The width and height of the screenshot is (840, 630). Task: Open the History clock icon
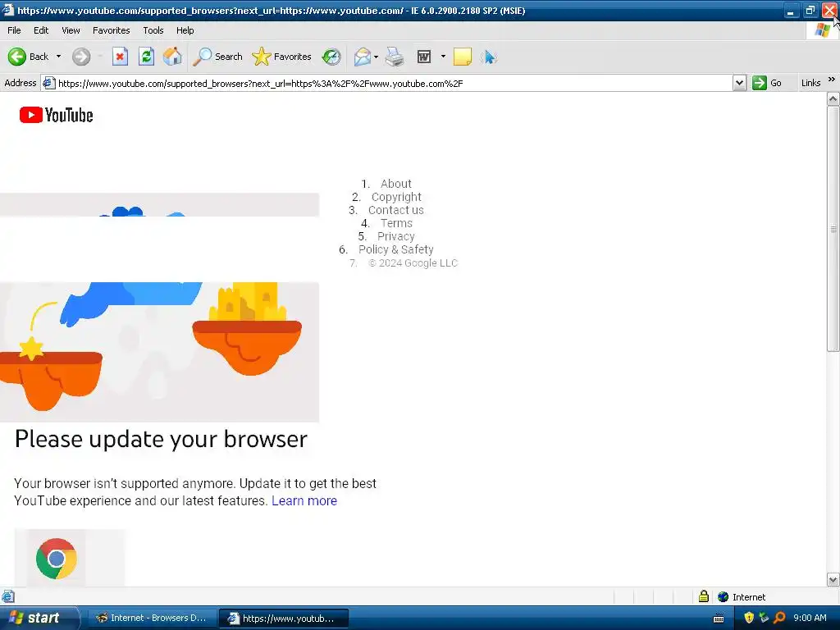pos(331,57)
